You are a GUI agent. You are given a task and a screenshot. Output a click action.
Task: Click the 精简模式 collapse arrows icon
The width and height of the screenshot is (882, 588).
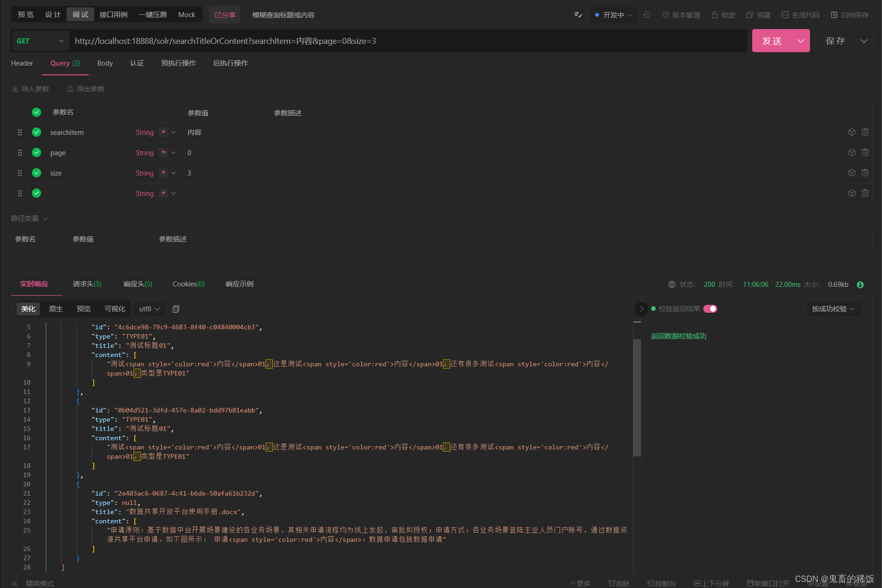coord(14,583)
